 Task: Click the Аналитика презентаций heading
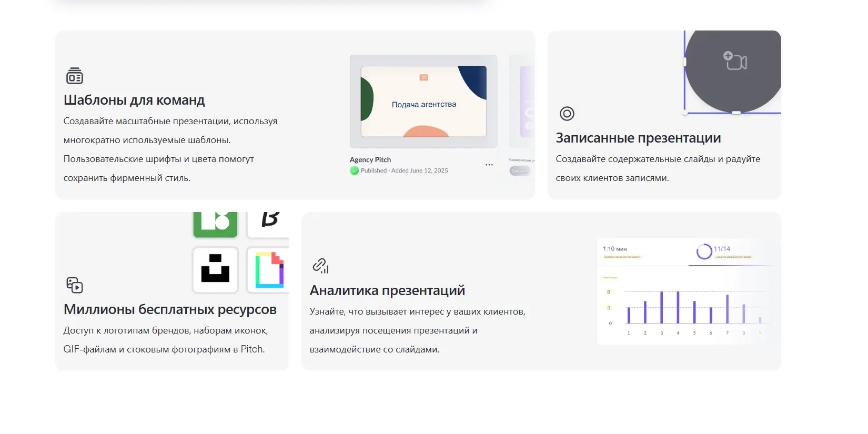[x=387, y=290]
